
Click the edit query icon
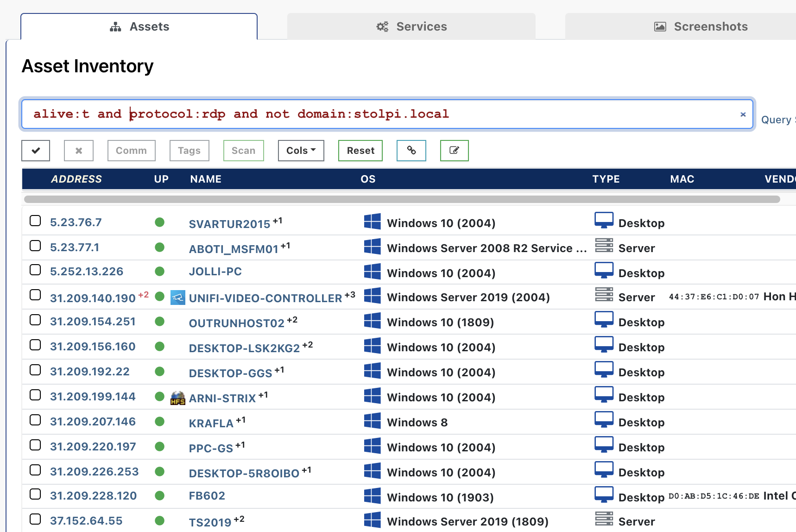[454, 151]
